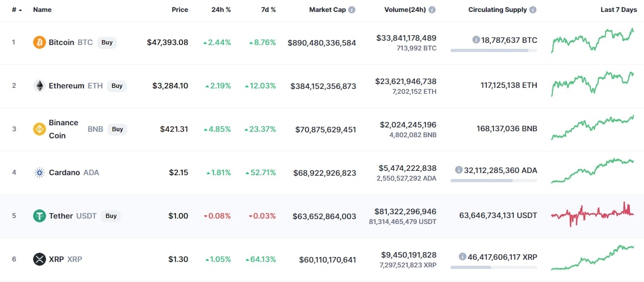Click XRP 7d change 64.13%
The height and width of the screenshot is (282, 644).
pyautogui.click(x=261, y=259)
